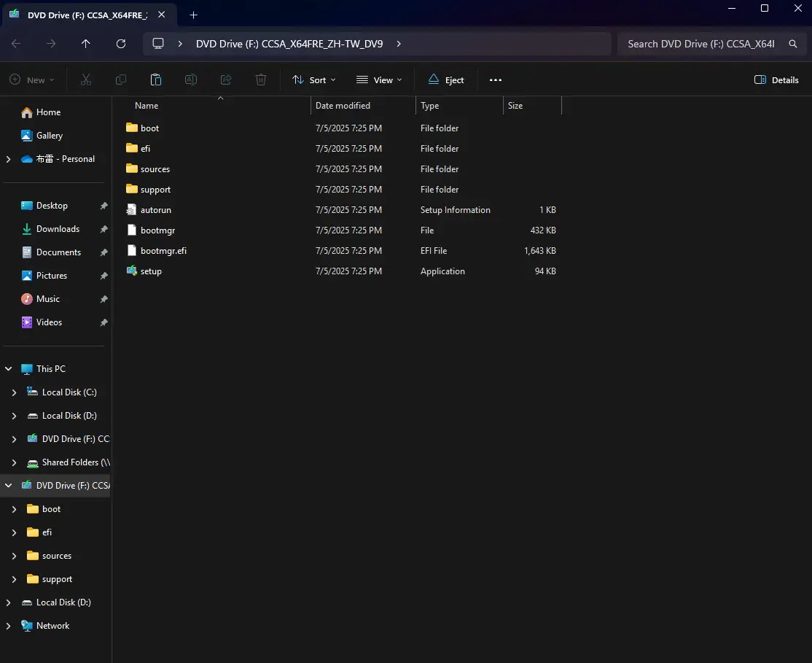This screenshot has width=812, height=663.
Task: Click the 'Setup Information' type cell
Action: (455, 210)
